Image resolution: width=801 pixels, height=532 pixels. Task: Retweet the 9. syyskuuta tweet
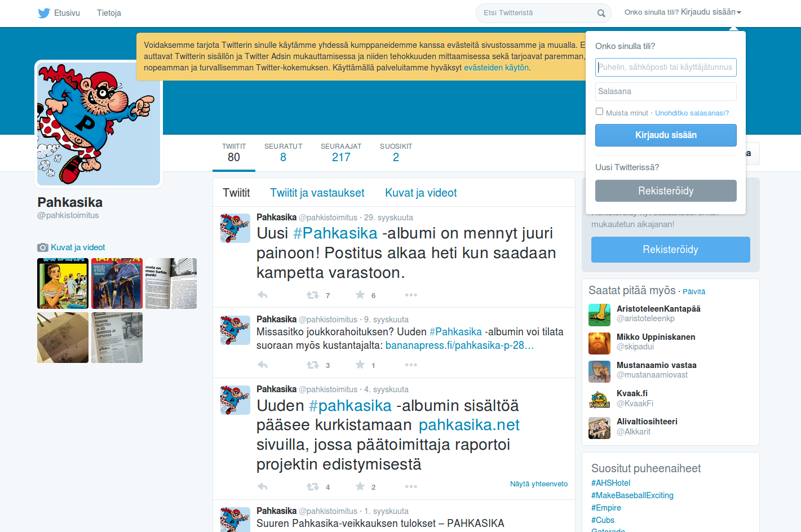click(x=313, y=365)
